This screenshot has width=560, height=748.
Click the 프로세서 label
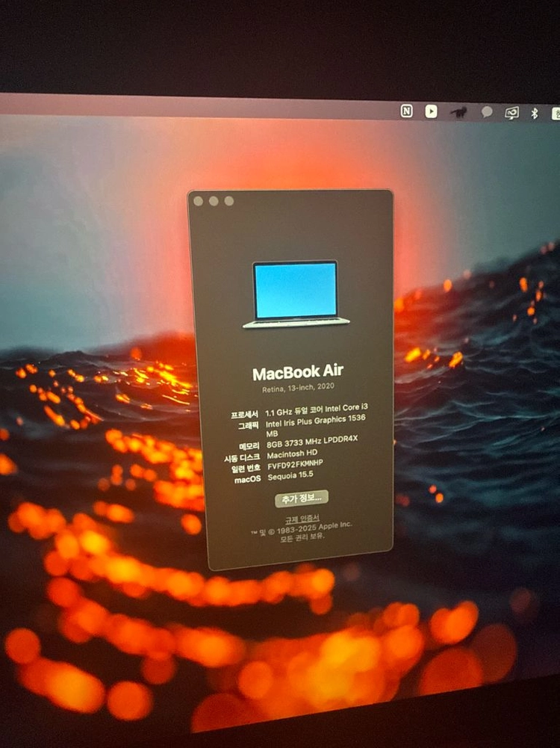pos(244,415)
